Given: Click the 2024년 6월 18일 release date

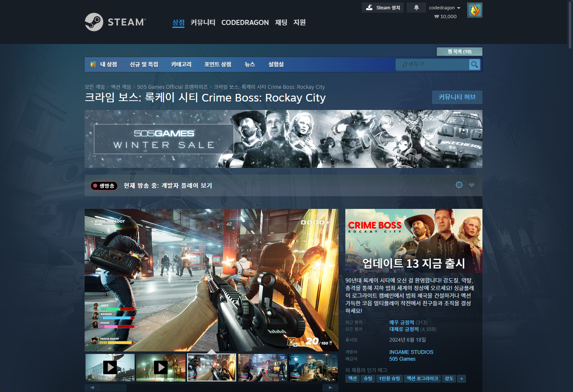Looking at the screenshot, I should click(408, 340).
